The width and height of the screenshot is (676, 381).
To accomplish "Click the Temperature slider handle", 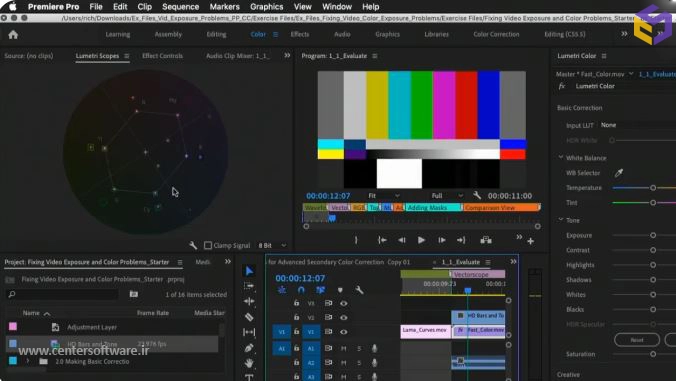I will tap(653, 188).
